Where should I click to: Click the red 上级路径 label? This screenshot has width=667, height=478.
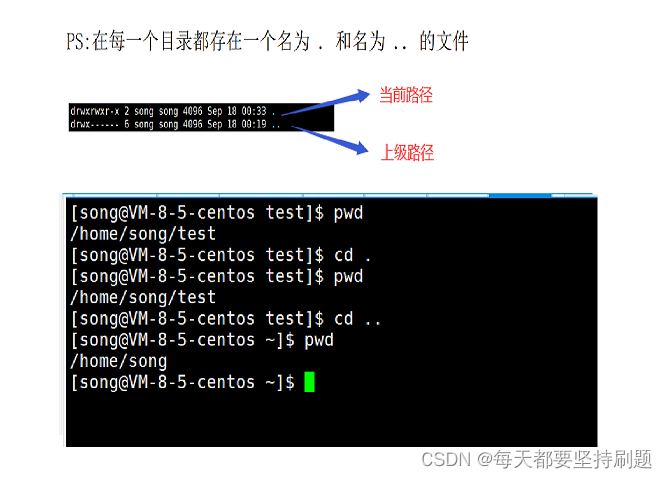[x=407, y=152]
